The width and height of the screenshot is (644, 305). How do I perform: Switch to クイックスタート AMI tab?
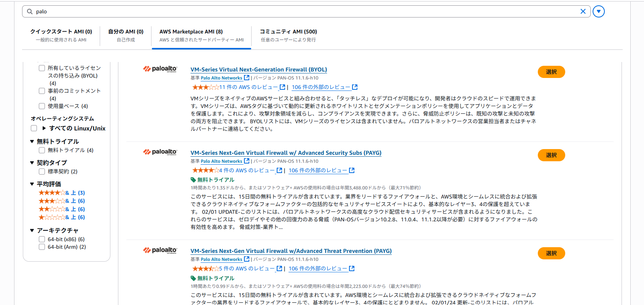tap(61, 35)
